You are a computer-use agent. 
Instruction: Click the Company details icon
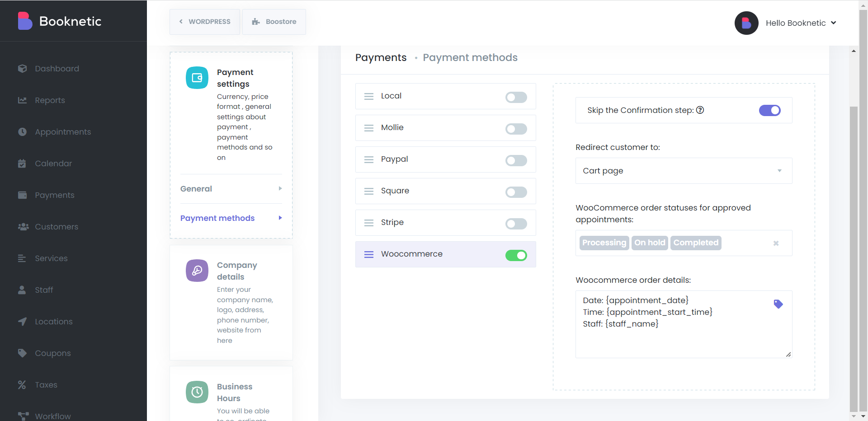click(197, 271)
